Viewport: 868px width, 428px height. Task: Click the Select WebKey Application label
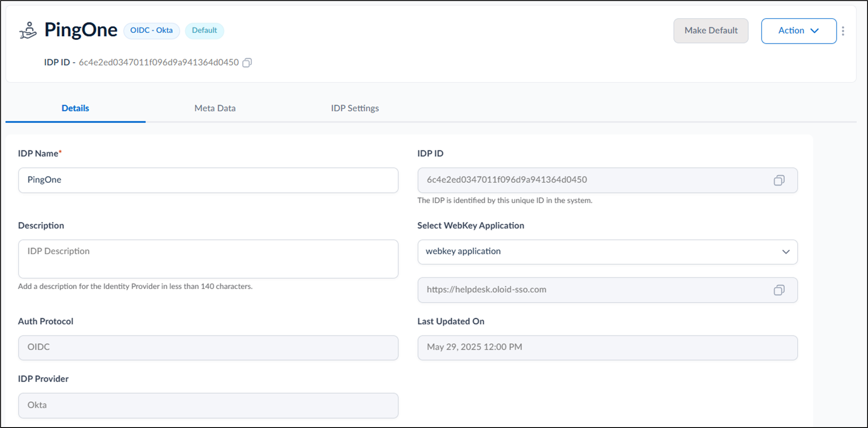(x=471, y=225)
